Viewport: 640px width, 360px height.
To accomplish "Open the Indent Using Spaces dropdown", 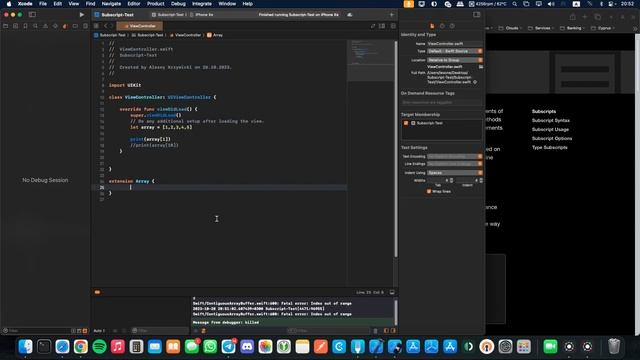I will (455, 173).
